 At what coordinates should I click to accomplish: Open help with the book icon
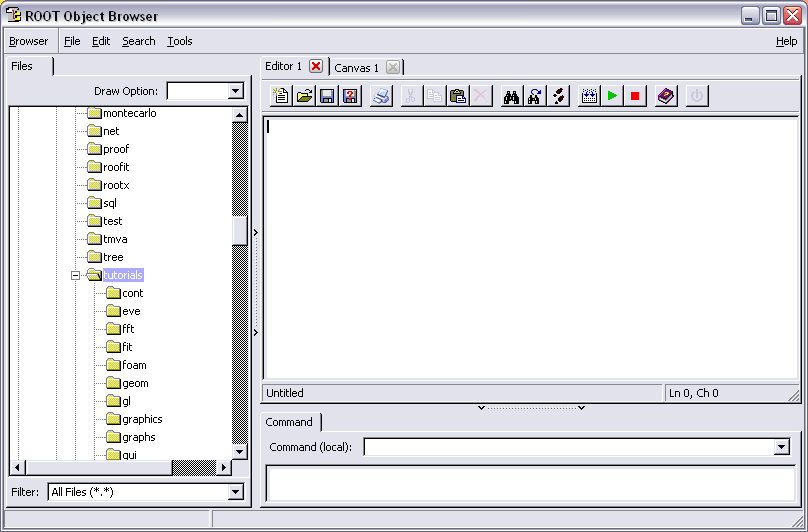(x=667, y=96)
